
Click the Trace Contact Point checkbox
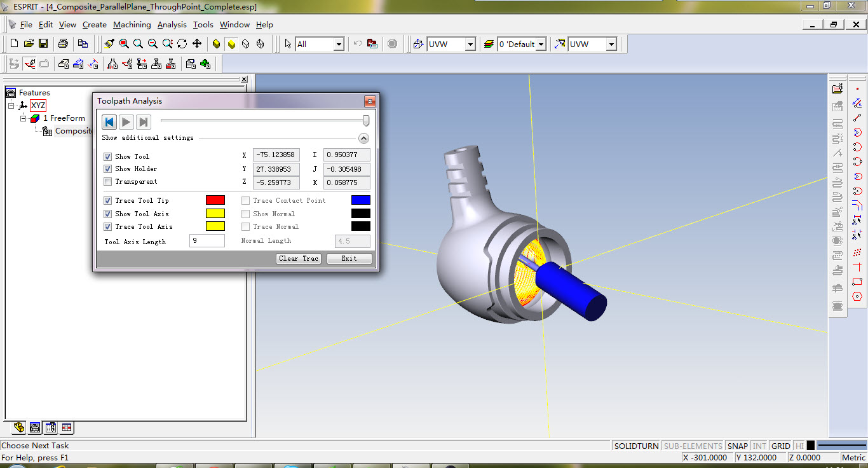(x=245, y=201)
